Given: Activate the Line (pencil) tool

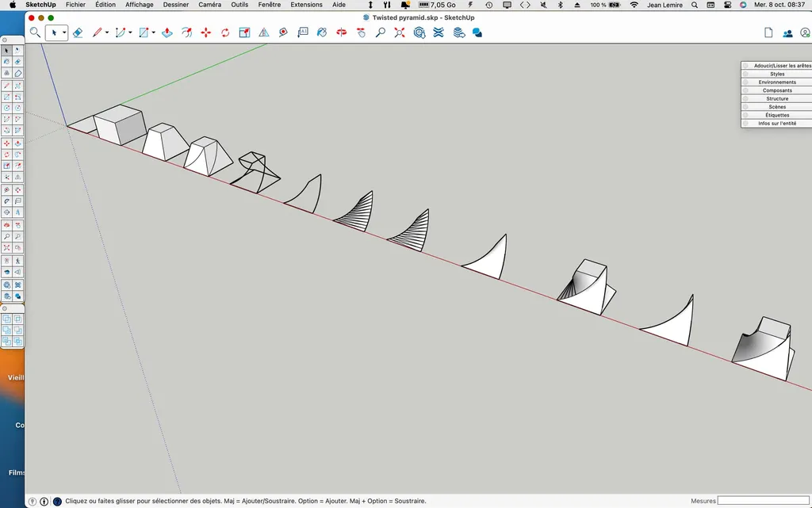Looking at the screenshot, I should coord(97,32).
